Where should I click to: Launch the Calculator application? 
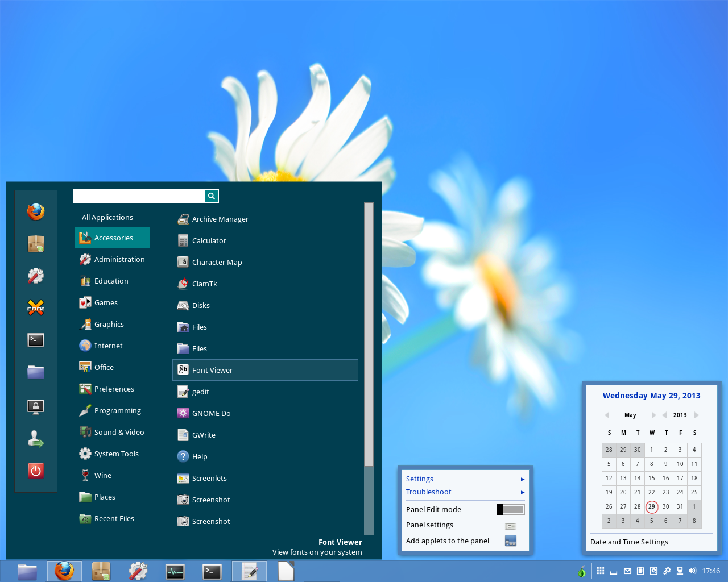pos(209,241)
